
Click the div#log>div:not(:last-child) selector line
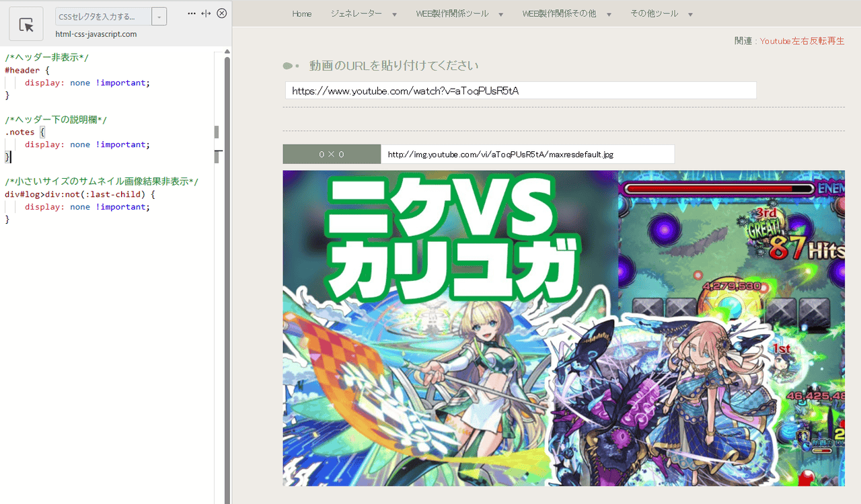tap(79, 194)
